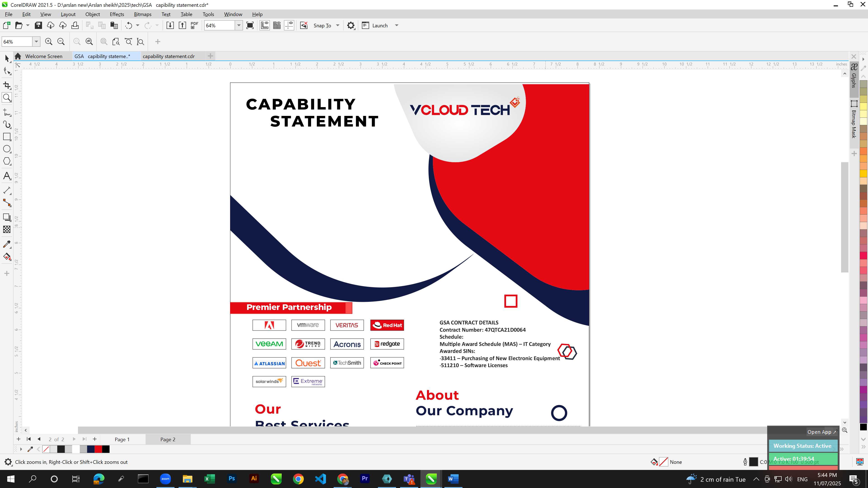The width and height of the screenshot is (868, 488).
Task: Select the Parallel Dimension tool
Action: (7, 190)
